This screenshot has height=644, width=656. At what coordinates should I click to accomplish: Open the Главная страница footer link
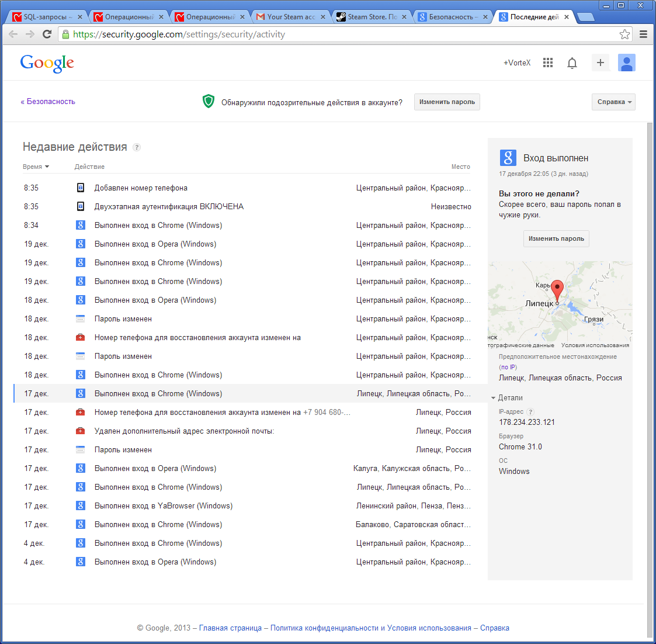(x=230, y=628)
